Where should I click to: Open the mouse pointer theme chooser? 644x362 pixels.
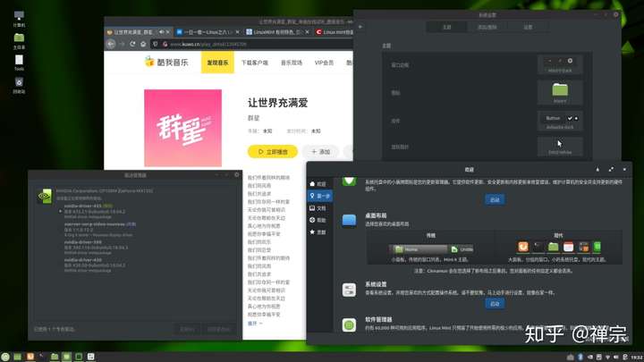[x=560, y=147]
